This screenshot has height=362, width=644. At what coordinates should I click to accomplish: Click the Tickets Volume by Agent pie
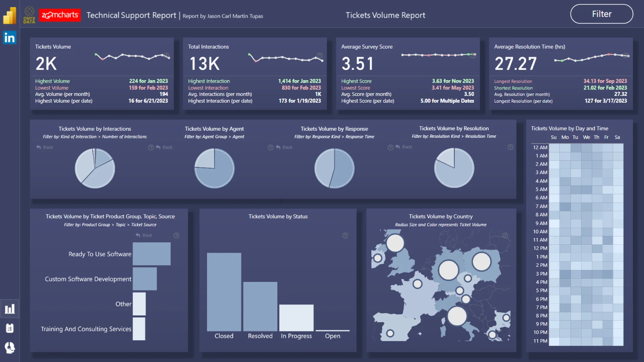tap(214, 168)
